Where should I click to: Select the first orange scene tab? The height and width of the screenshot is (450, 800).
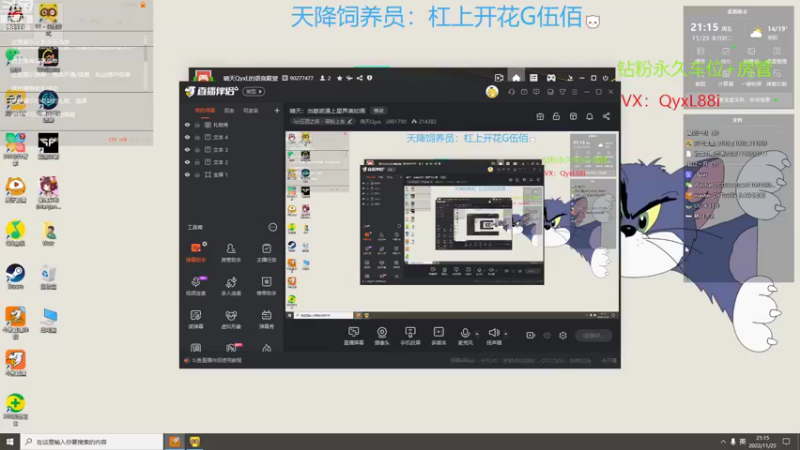coord(205,110)
